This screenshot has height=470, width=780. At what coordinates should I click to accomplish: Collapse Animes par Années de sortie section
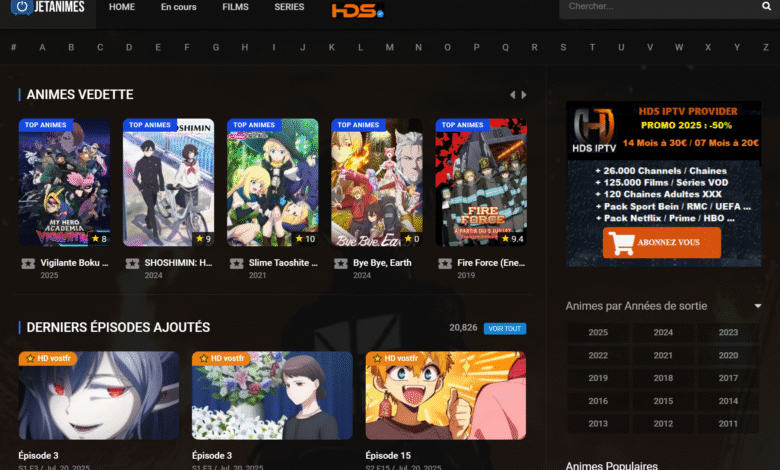point(758,306)
